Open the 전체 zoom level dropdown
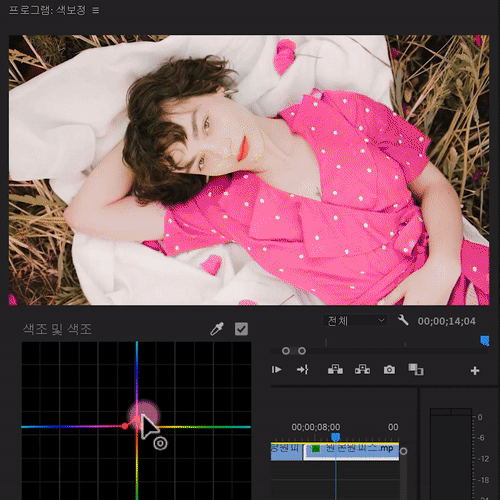500x500 pixels. (355, 321)
